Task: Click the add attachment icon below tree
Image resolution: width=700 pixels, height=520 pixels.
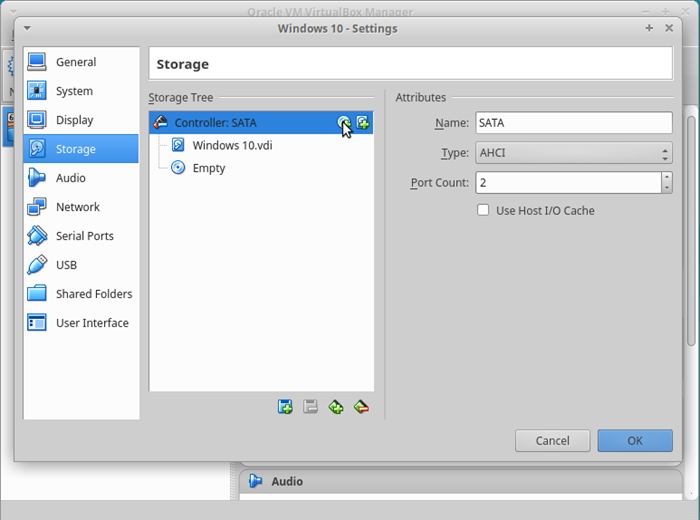Action: point(285,407)
